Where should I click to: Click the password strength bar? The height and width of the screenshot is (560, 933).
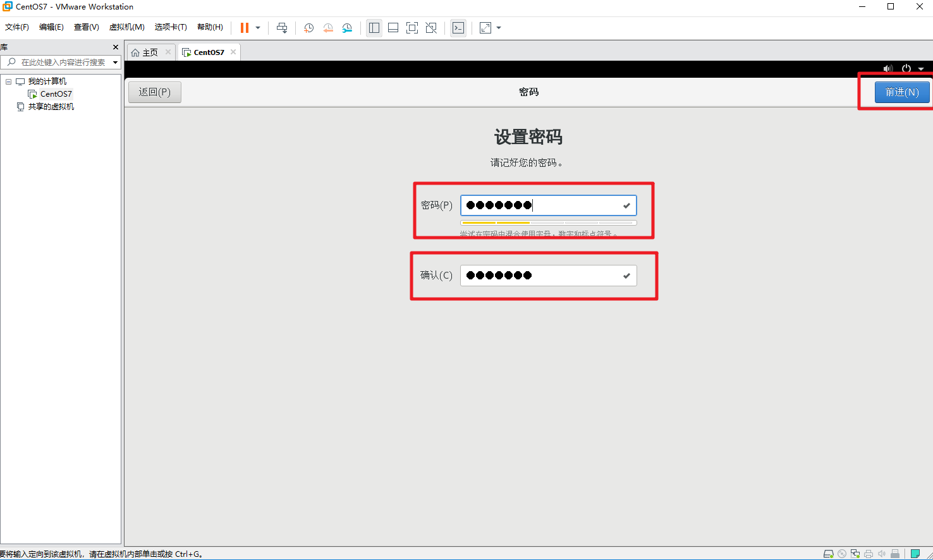coord(548,222)
